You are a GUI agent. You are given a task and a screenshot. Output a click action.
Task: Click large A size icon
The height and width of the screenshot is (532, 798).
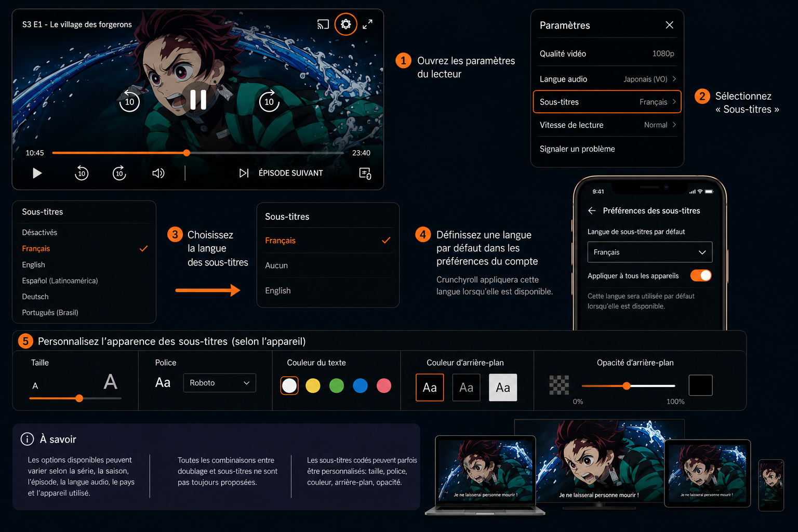110,382
